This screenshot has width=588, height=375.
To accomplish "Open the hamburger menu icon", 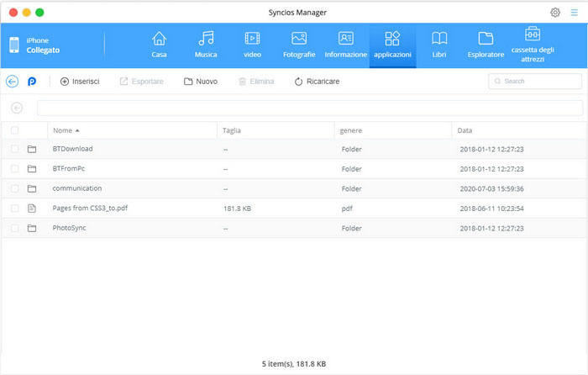I will (574, 13).
